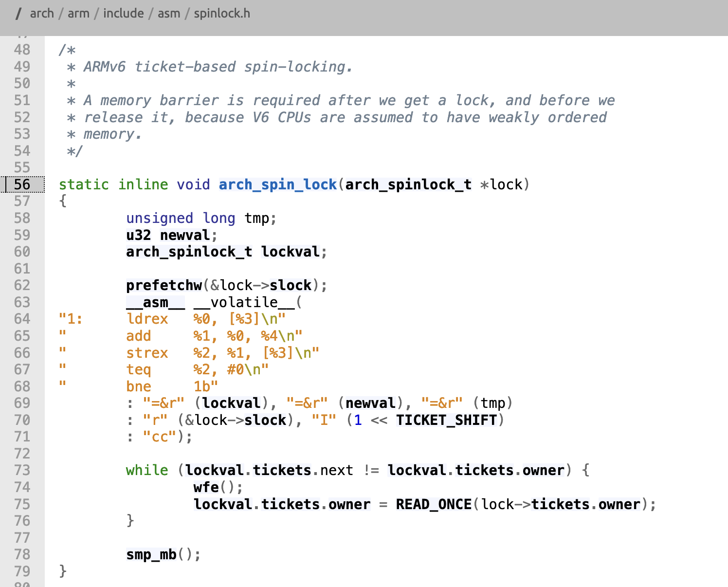Image resolution: width=728 pixels, height=587 pixels.
Task: Follow the wfe function reference
Action: pyautogui.click(x=206, y=487)
